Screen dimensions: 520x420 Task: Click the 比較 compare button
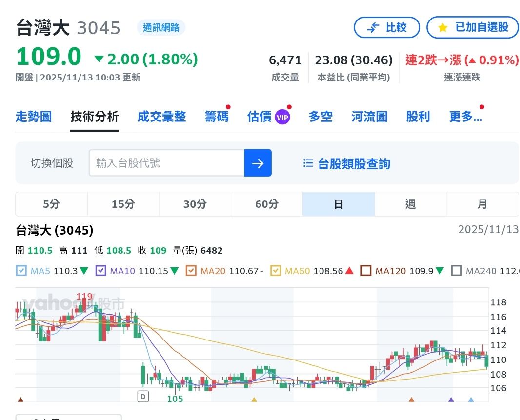click(387, 27)
